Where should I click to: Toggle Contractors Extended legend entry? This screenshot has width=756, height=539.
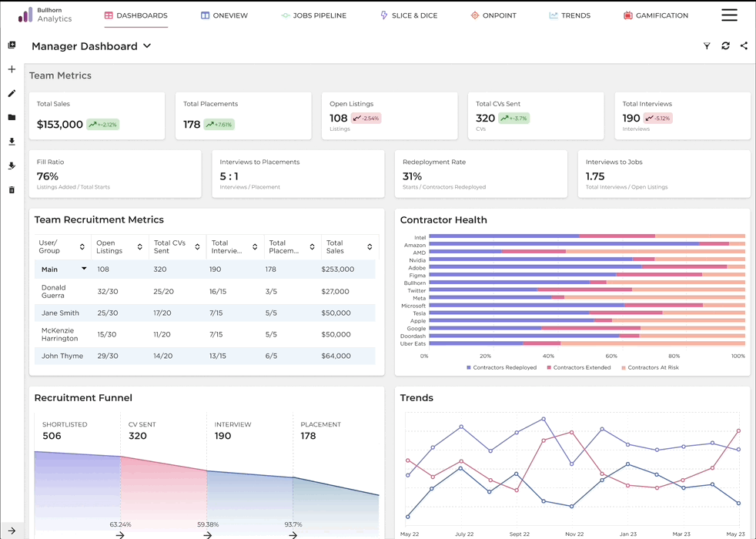coord(579,367)
